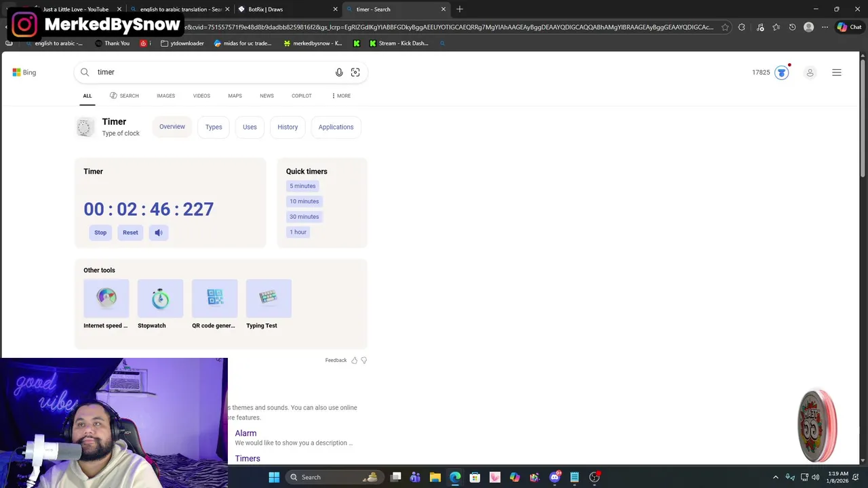Favorite this page with the star icon

725,27
